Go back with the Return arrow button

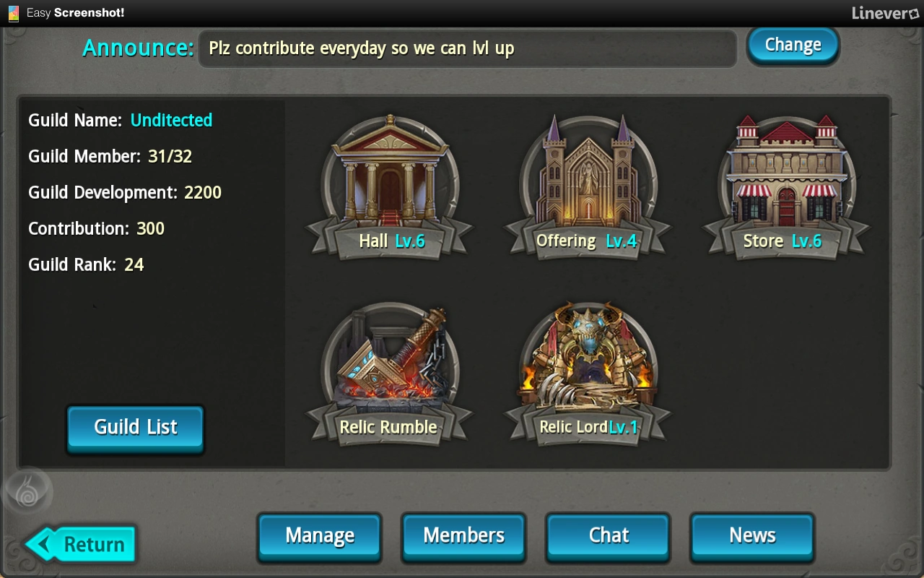click(81, 544)
